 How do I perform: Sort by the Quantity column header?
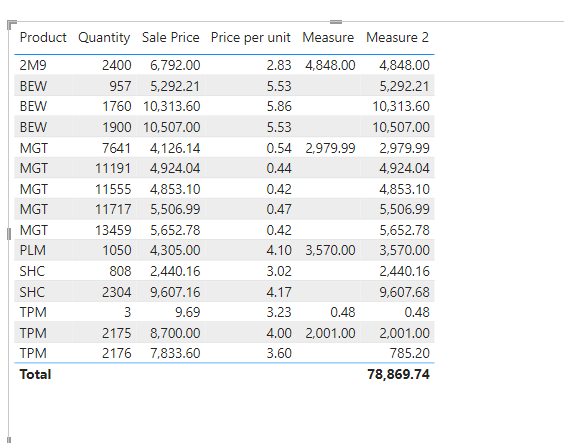point(104,37)
